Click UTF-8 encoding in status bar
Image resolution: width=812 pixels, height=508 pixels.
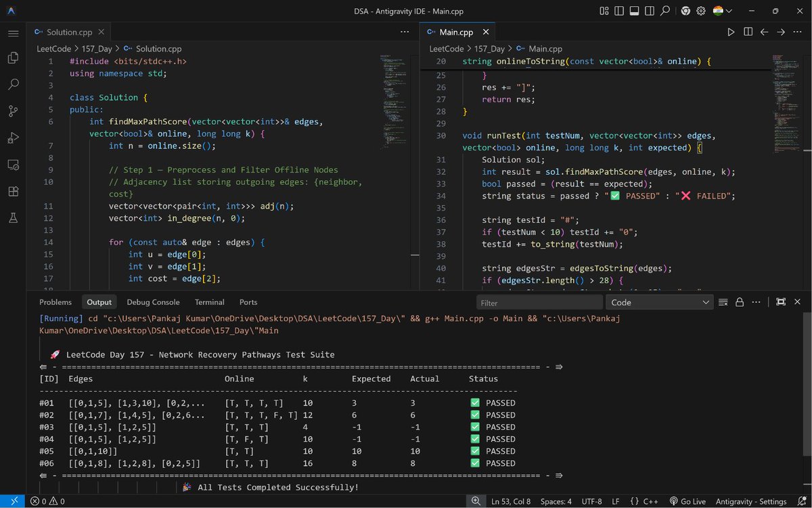591,501
